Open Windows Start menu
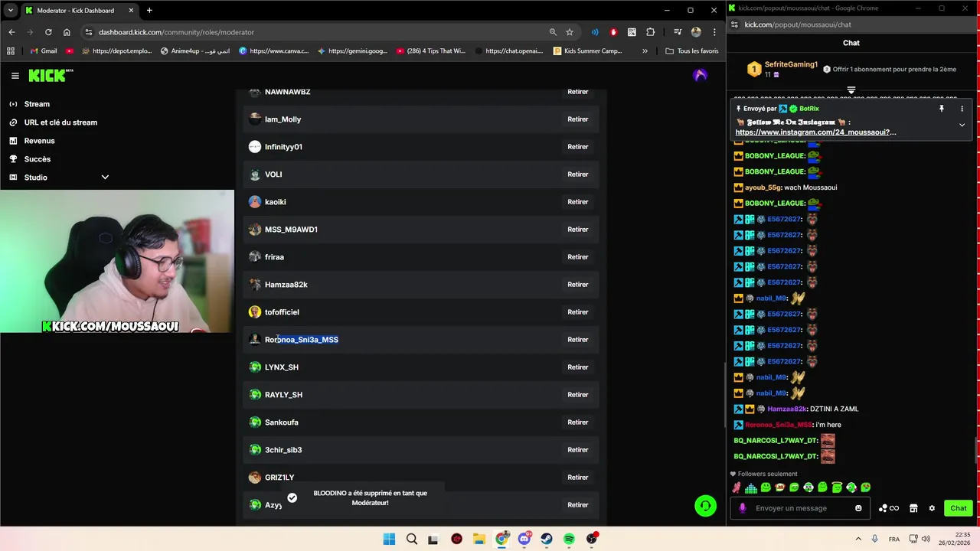This screenshot has width=980, height=551. coord(389,539)
